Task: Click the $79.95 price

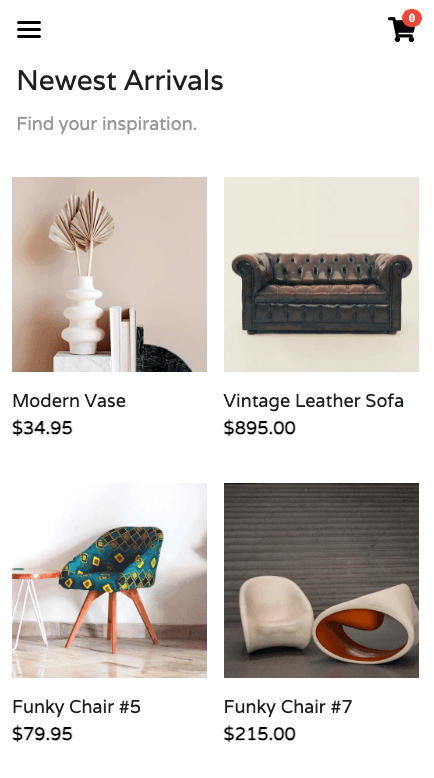Action: [x=42, y=734]
